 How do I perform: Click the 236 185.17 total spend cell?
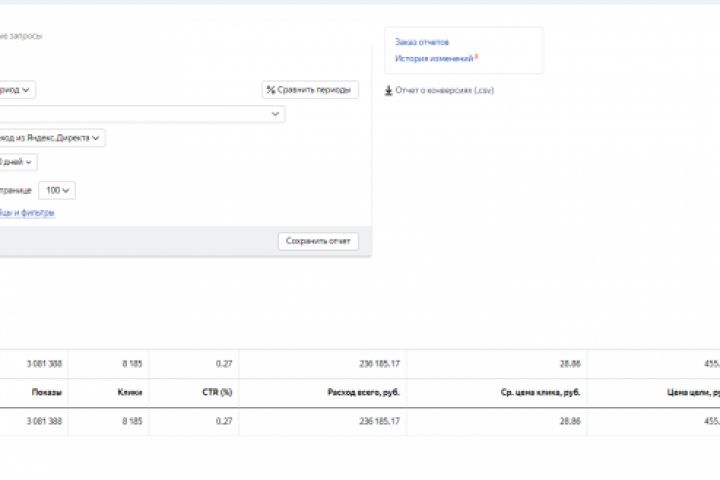pyautogui.click(x=378, y=365)
